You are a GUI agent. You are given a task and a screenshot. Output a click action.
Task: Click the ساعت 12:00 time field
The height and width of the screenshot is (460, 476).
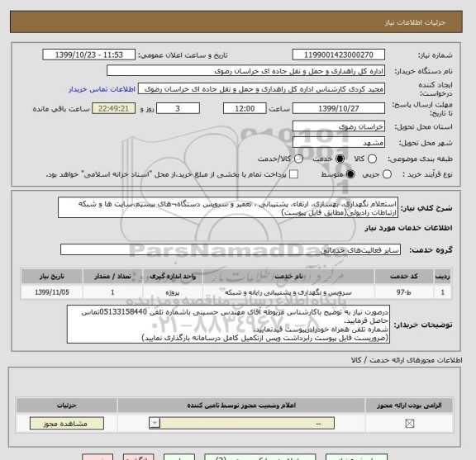click(245, 108)
